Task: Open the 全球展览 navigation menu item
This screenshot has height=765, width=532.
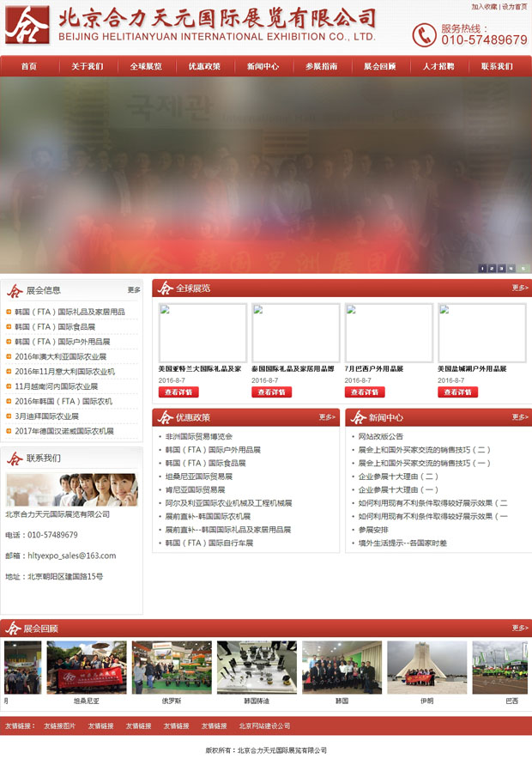Action: click(x=146, y=66)
